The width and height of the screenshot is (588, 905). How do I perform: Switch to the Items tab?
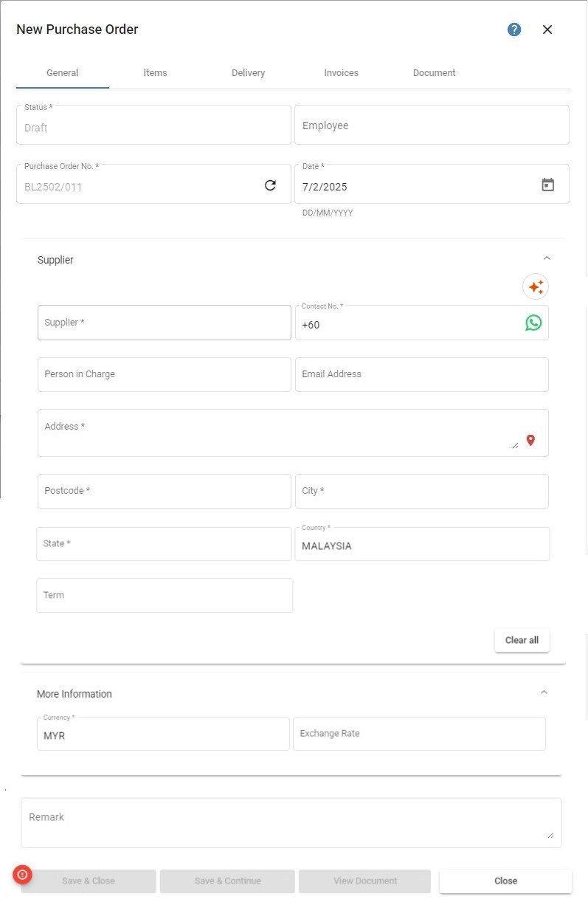(155, 73)
